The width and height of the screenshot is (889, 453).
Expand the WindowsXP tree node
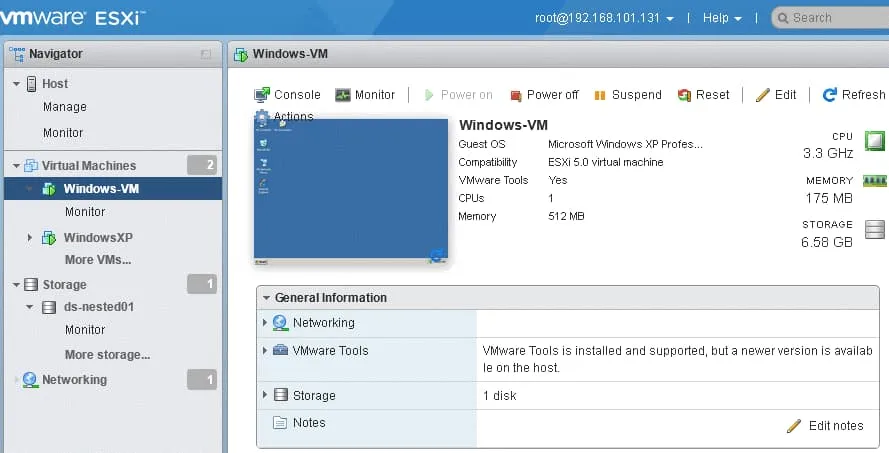click(x=29, y=238)
